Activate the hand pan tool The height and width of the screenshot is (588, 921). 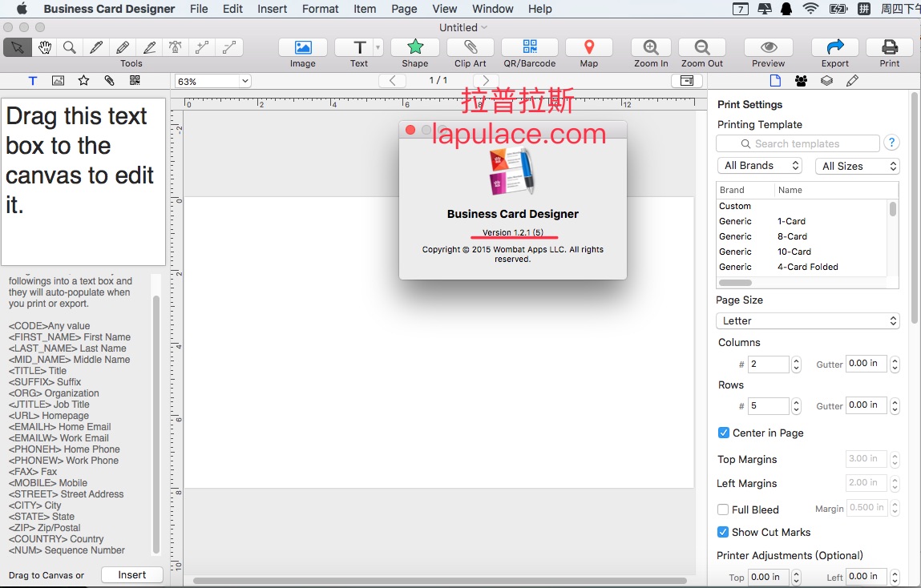45,47
